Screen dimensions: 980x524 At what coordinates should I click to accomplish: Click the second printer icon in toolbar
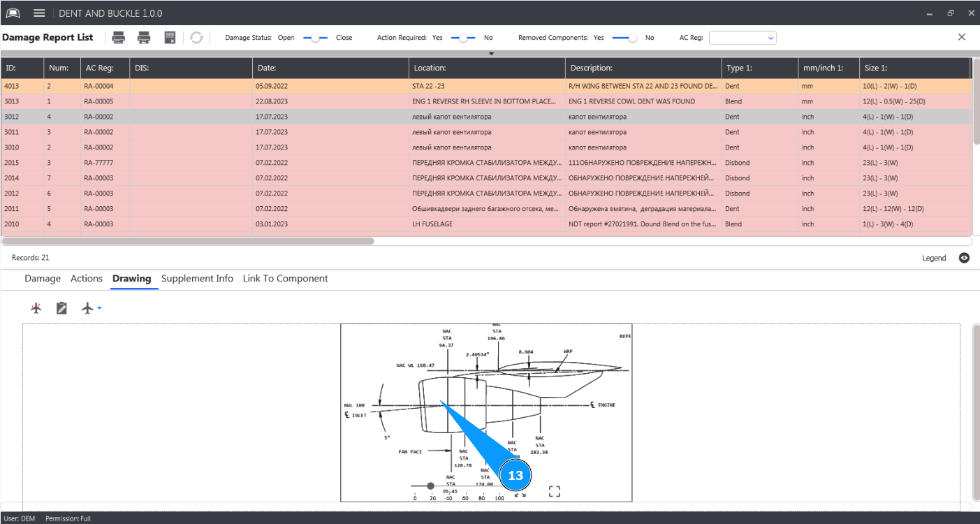(x=144, y=38)
